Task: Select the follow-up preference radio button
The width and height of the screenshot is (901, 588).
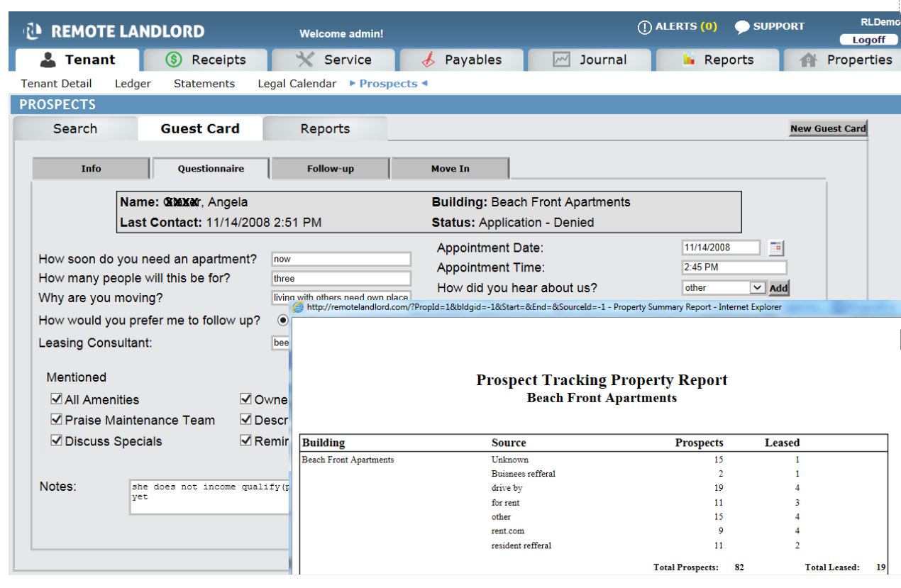Action: click(x=284, y=321)
